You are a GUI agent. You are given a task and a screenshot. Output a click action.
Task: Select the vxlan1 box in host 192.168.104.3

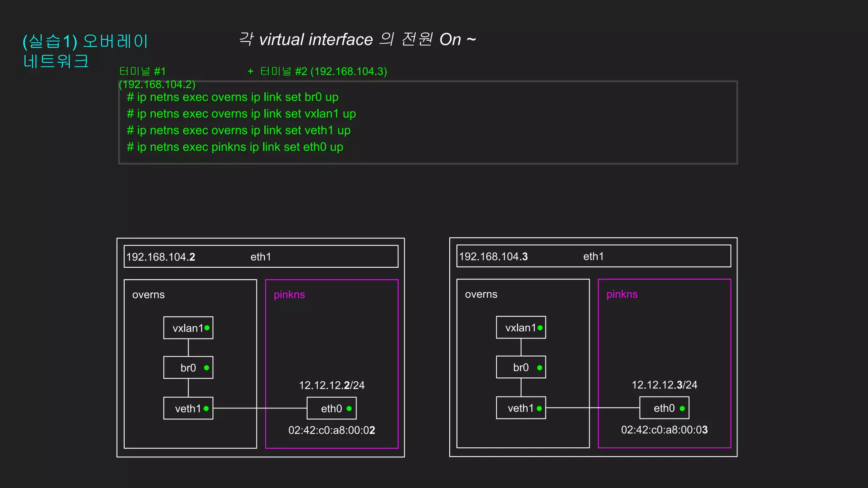click(521, 327)
